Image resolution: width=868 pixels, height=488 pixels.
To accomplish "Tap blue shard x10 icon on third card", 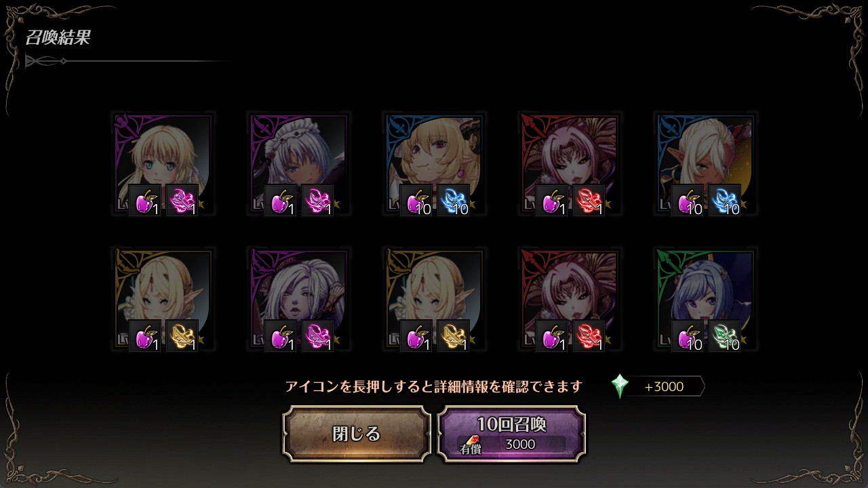I will (x=453, y=201).
